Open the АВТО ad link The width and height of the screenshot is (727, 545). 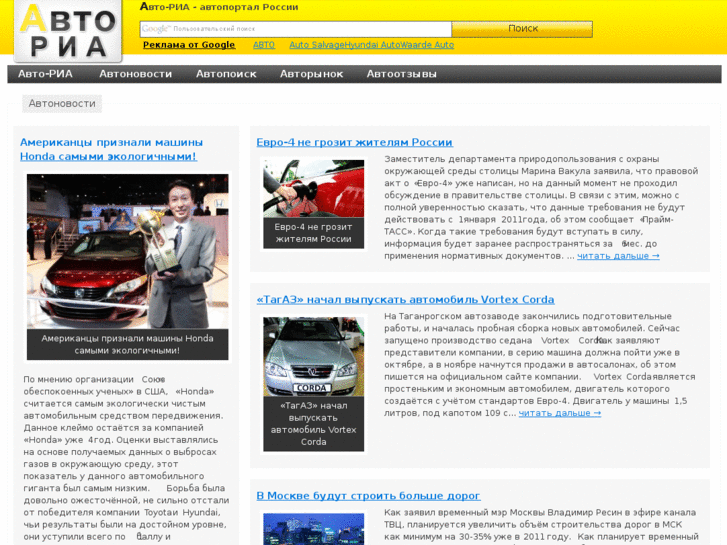(x=264, y=45)
